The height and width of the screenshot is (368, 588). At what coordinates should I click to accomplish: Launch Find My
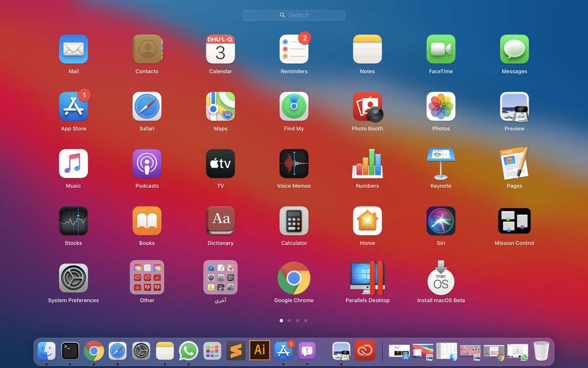(x=294, y=106)
